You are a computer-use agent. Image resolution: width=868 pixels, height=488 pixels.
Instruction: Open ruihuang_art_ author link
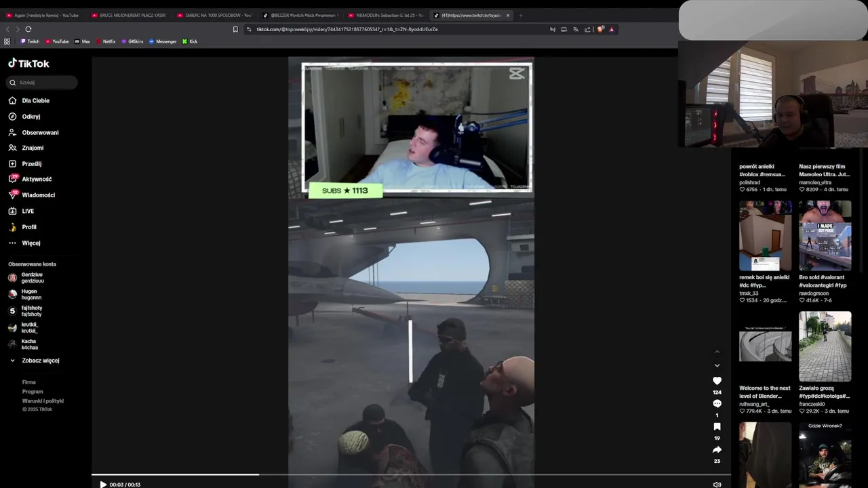755,404
